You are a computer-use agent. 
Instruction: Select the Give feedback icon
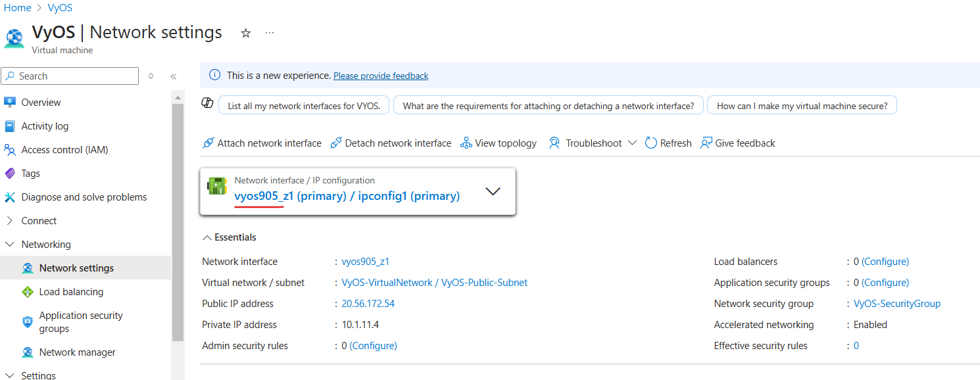pos(737,143)
